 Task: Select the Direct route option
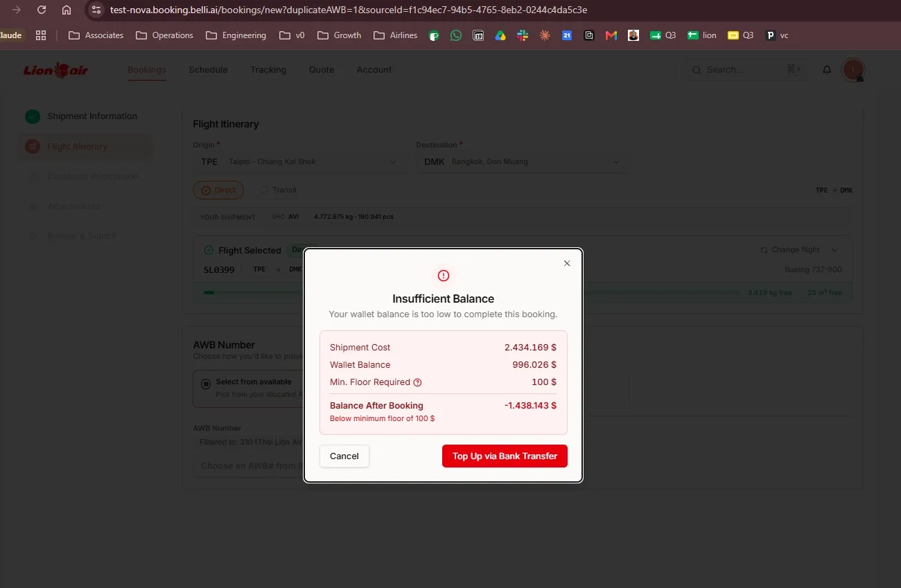tap(218, 190)
